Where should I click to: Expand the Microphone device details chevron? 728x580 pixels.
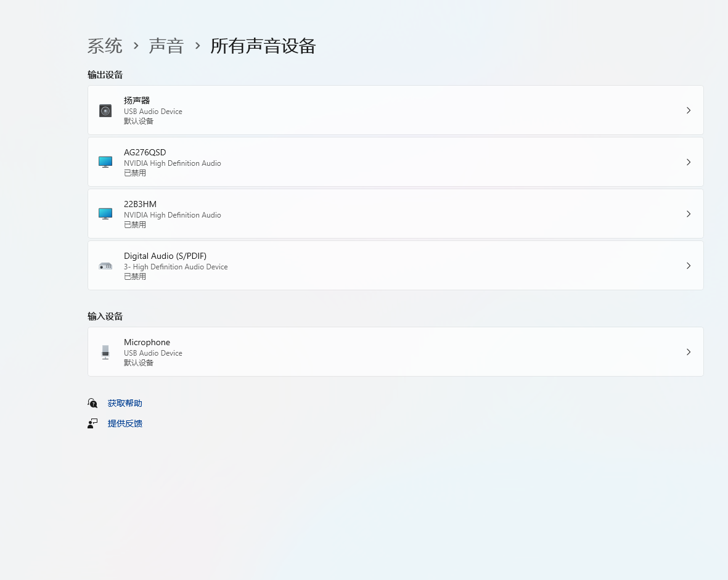pos(689,351)
